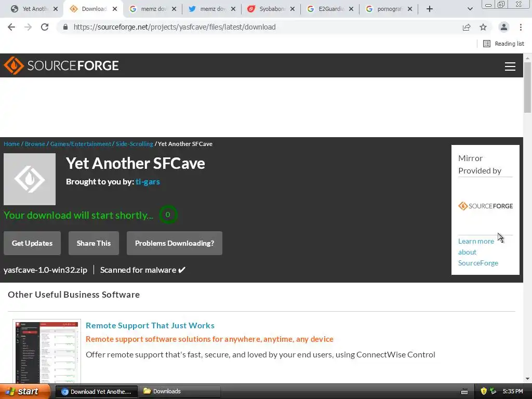Click the Problems Downloading? button
532x399 pixels.
pos(175,243)
